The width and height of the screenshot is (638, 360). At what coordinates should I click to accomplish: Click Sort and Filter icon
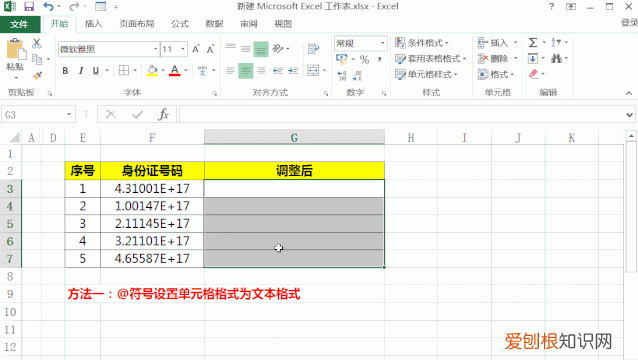pyautogui.click(x=556, y=42)
